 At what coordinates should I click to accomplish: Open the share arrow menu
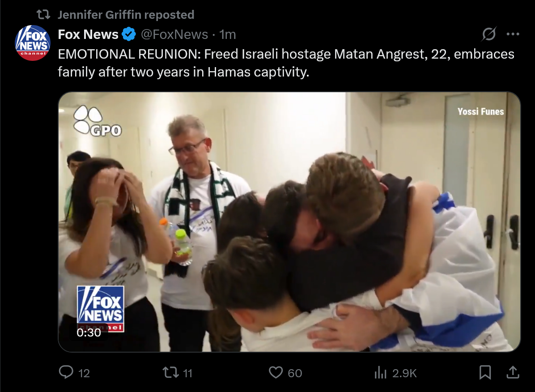tap(513, 372)
